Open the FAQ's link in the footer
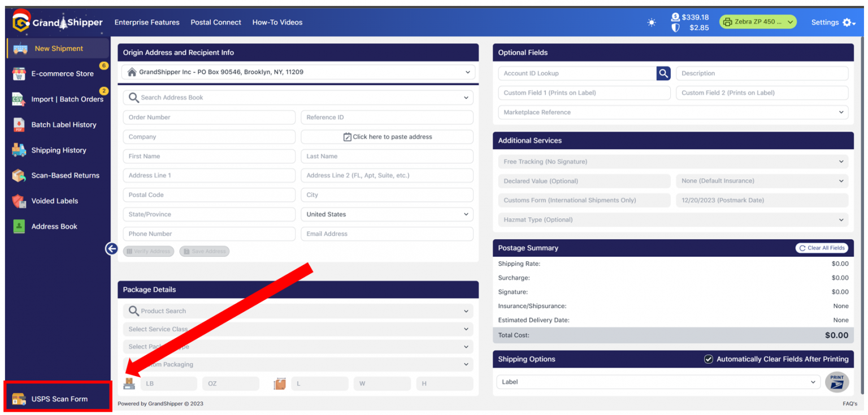The image size is (868, 415). (849, 404)
